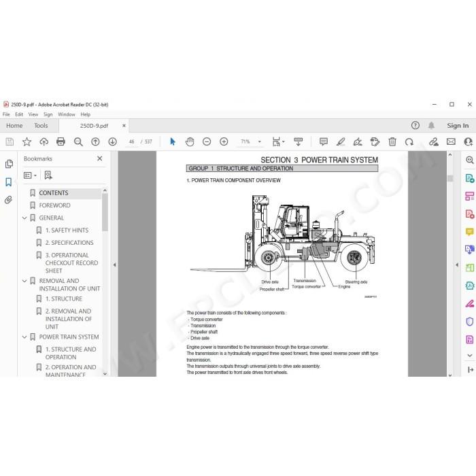Toggle the Bookmarks panel icon
Viewport: 476px width, 476px height.
pyautogui.click(x=9, y=182)
